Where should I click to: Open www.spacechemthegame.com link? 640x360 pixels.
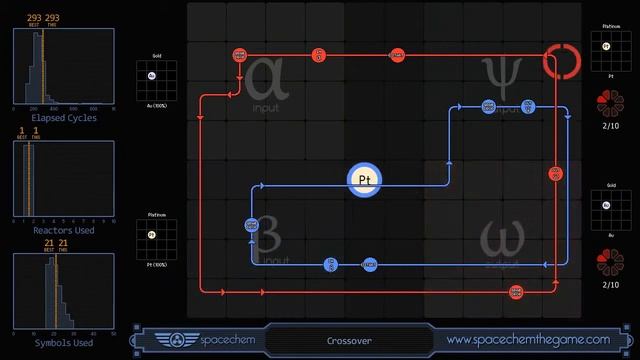528,340
